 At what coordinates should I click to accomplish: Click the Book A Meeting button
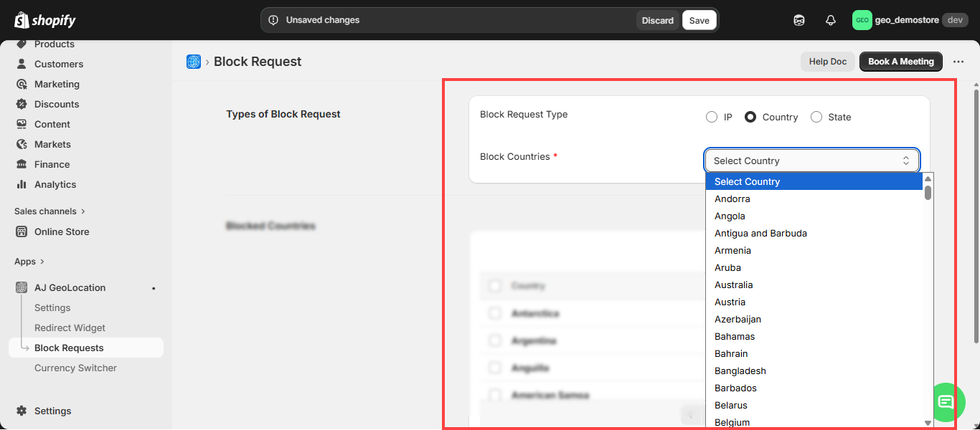point(900,62)
